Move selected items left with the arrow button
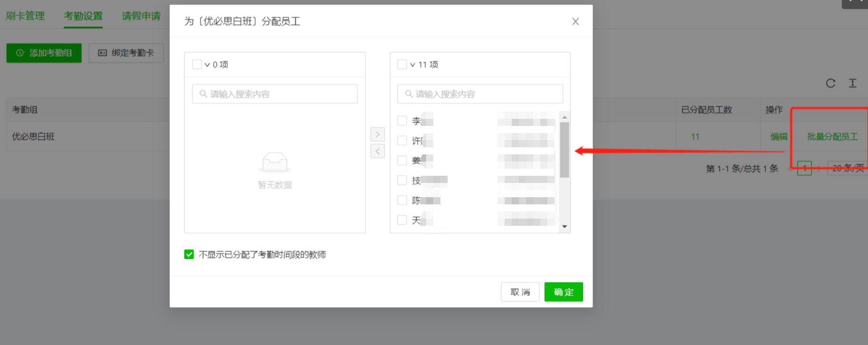This screenshot has width=868, height=345. (x=378, y=151)
